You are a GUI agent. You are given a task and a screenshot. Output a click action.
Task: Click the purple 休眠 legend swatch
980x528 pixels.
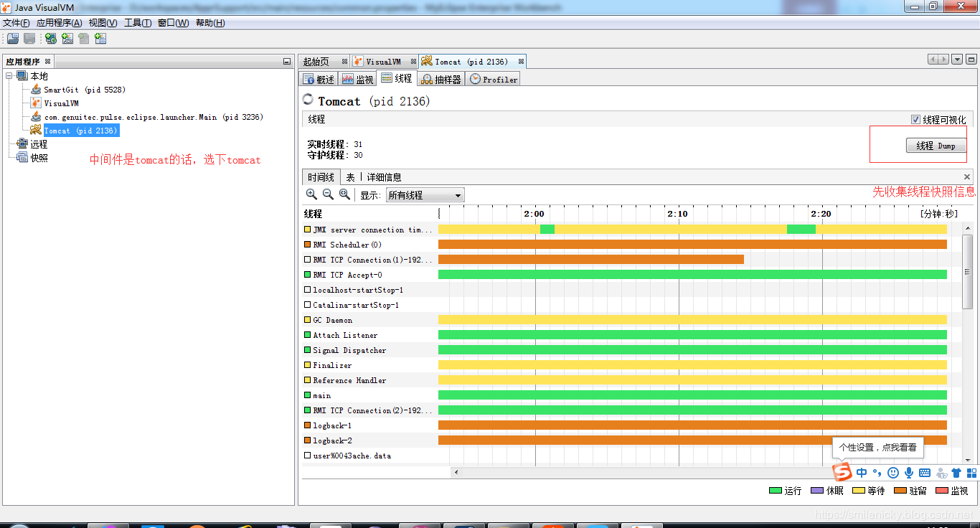(816, 491)
